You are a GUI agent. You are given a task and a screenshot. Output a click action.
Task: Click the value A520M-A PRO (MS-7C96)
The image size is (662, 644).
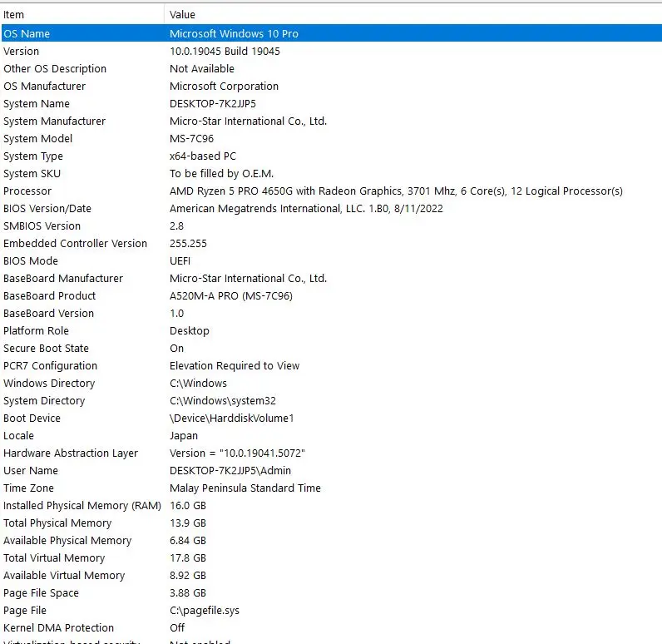231,295
